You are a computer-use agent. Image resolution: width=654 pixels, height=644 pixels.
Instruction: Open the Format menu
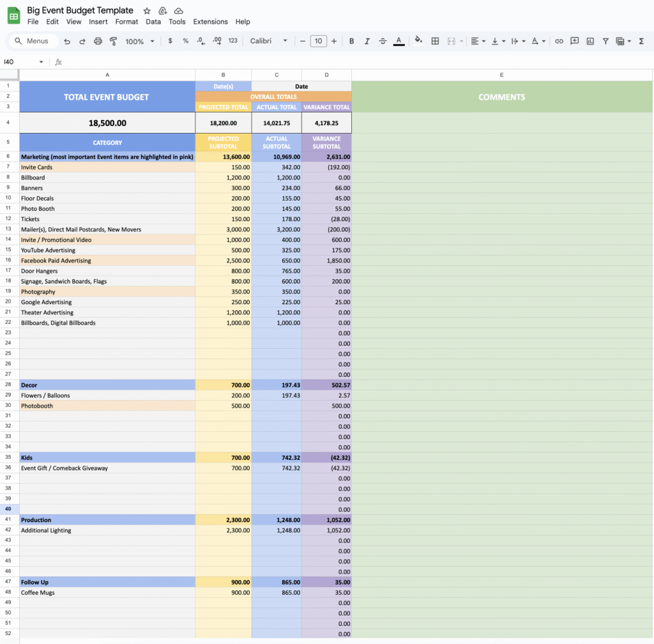click(126, 22)
